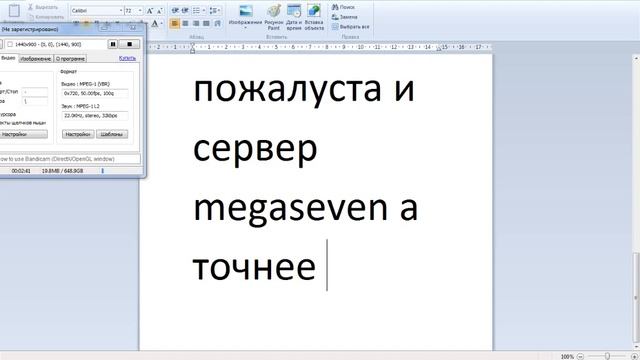
Task: Toggle the checkbox beside 1440x900 in Bandicam
Action: (x=10, y=44)
